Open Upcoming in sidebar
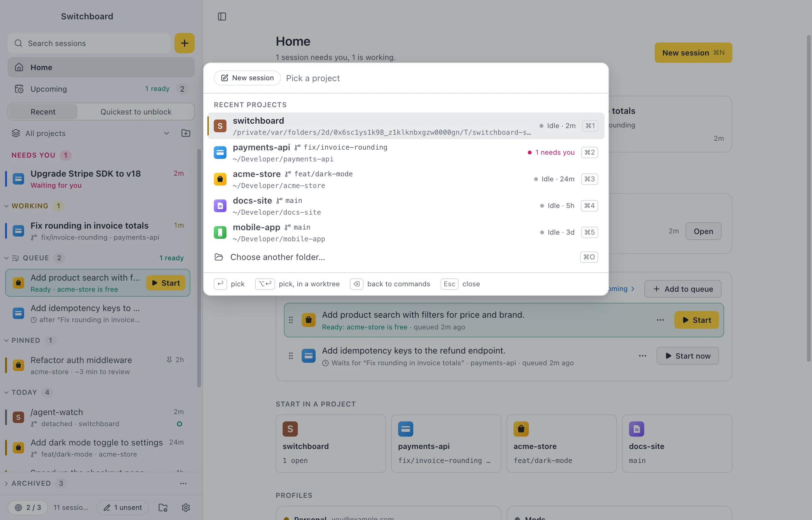Screen dimensions: 812x520 pyautogui.click(x=101, y=89)
